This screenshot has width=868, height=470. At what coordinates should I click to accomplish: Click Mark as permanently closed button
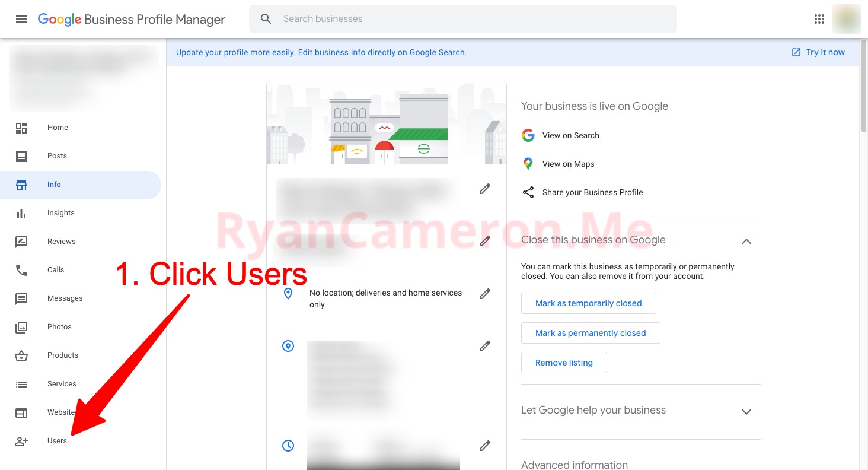[x=591, y=333]
